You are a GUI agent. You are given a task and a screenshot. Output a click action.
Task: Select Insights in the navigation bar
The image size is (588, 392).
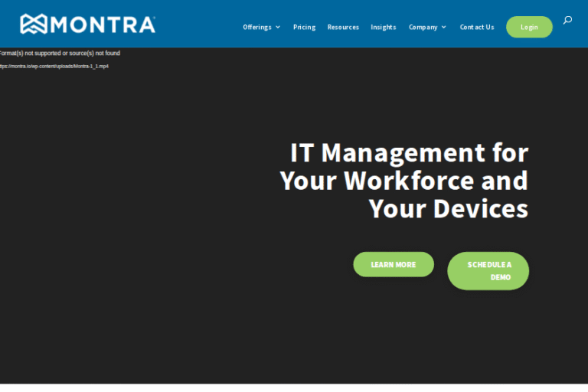pyautogui.click(x=384, y=28)
